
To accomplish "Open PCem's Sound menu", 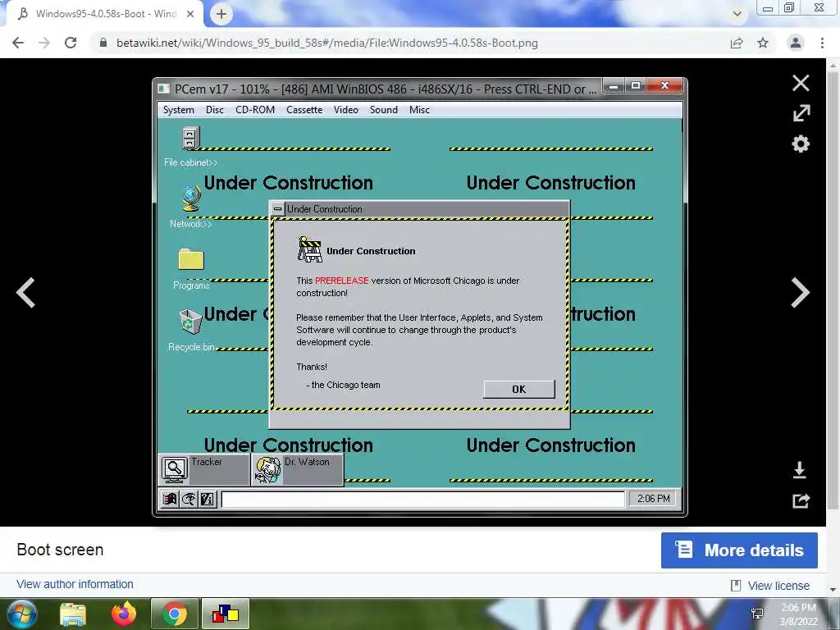I will pos(384,110).
